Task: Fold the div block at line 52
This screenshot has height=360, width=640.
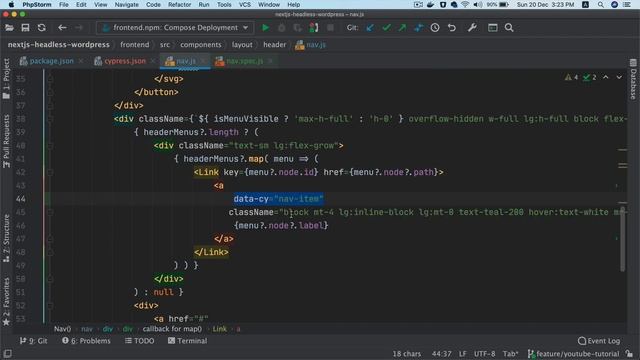Action: pos(50,306)
